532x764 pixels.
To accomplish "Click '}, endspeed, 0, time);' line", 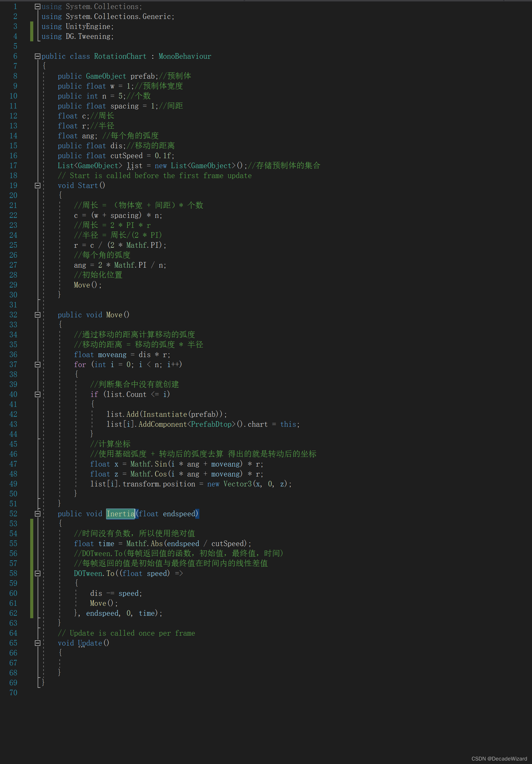I will (118, 613).
